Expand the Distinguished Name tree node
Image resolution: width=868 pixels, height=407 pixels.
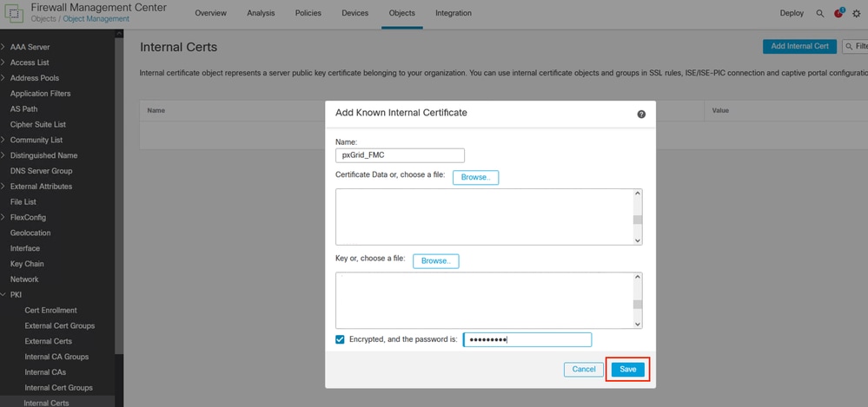pyautogui.click(x=3, y=155)
